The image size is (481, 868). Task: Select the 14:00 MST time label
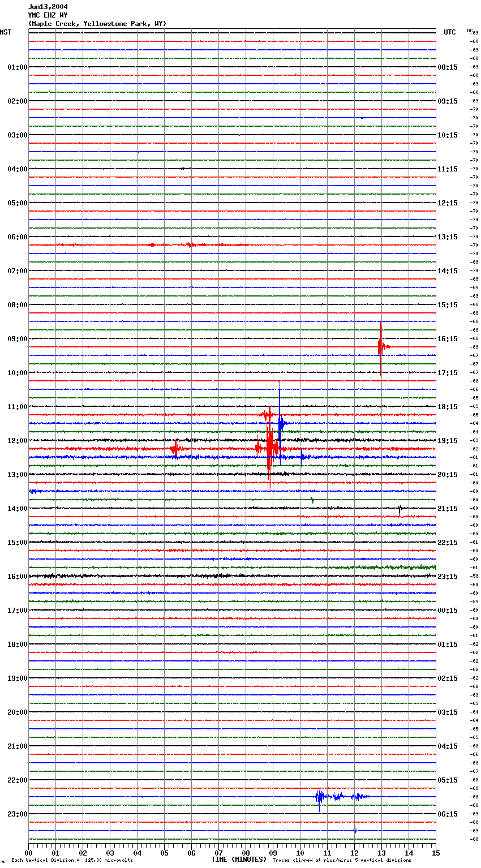(x=18, y=509)
